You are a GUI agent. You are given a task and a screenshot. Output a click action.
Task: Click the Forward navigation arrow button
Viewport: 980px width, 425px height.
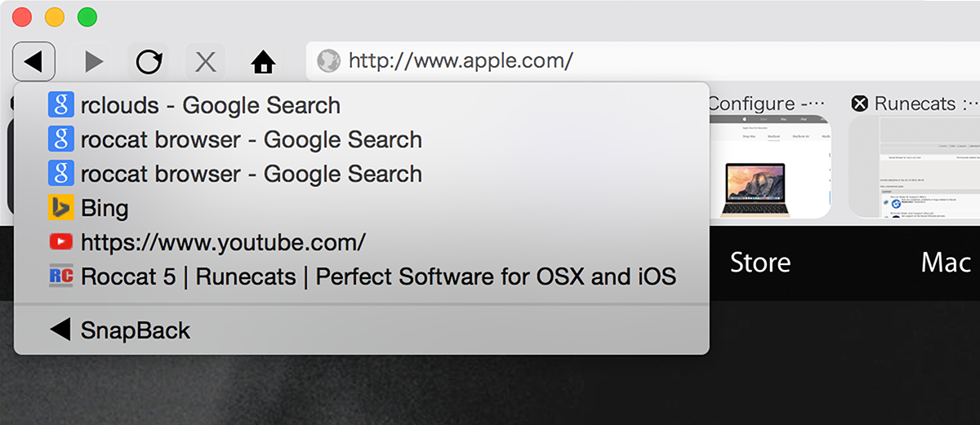94,61
